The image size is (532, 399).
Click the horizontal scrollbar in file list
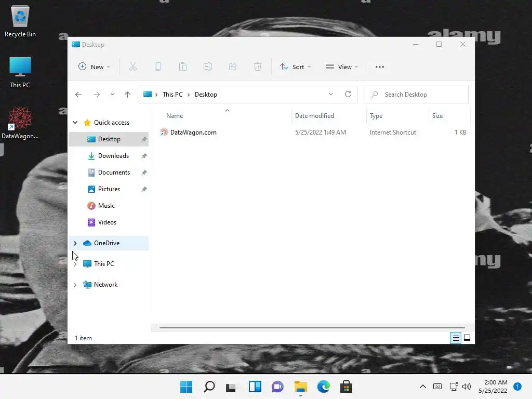(x=312, y=328)
